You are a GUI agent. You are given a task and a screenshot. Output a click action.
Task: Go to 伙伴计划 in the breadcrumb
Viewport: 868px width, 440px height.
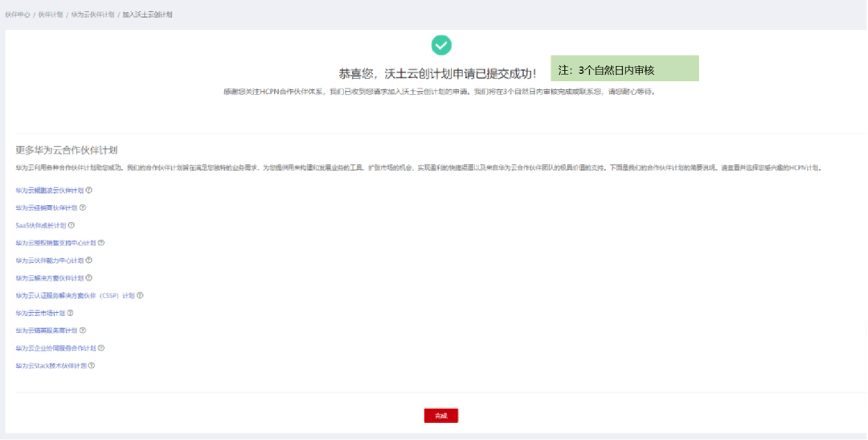pos(51,15)
